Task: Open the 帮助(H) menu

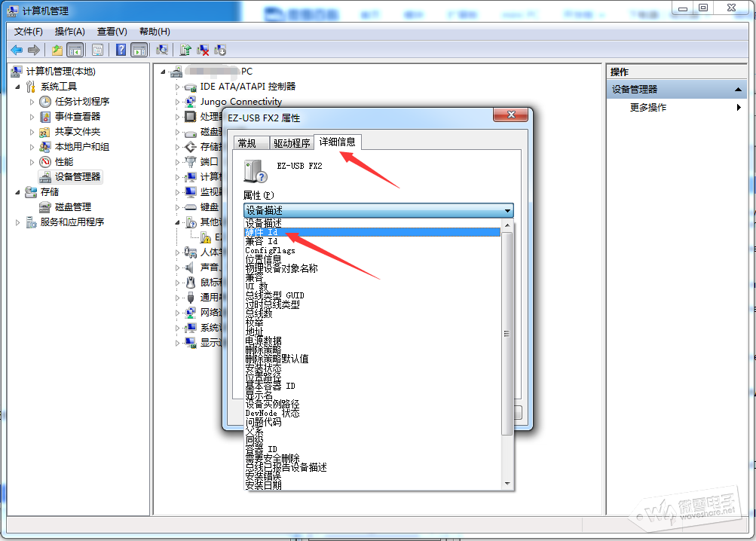Action: pyautogui.click(x=155, y=32)
